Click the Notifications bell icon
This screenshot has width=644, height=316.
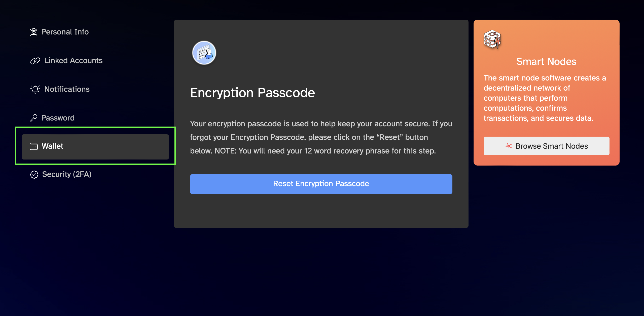click(35, 89)
